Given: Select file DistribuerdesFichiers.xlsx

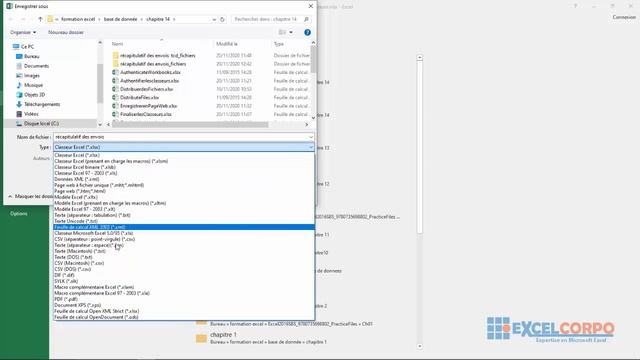Looking at the screenshot, I should (147, 89).
